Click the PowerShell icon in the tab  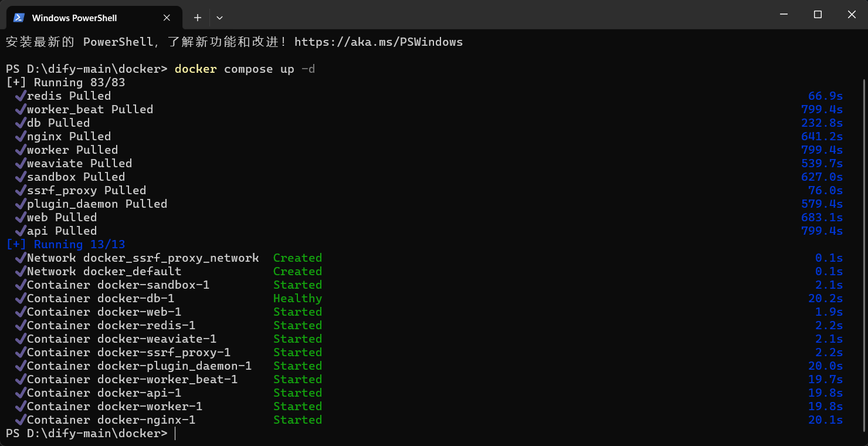[x=19, y=18]
